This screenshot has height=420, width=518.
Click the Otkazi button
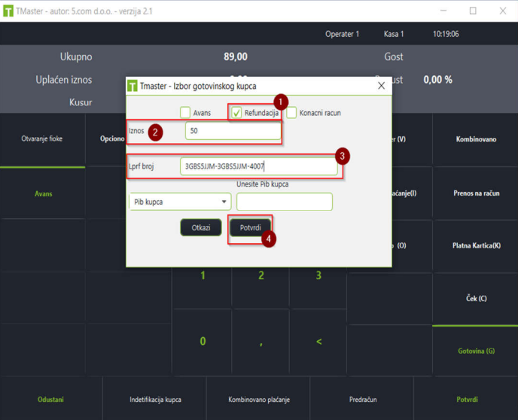tap(201, 227)
